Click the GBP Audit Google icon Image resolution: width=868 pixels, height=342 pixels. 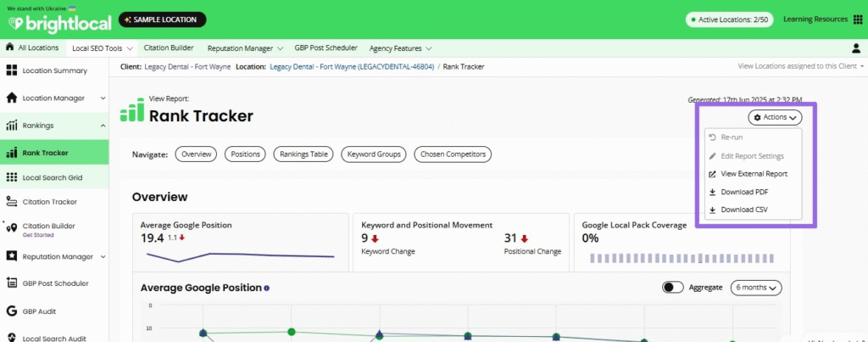(x=11, y=311)
